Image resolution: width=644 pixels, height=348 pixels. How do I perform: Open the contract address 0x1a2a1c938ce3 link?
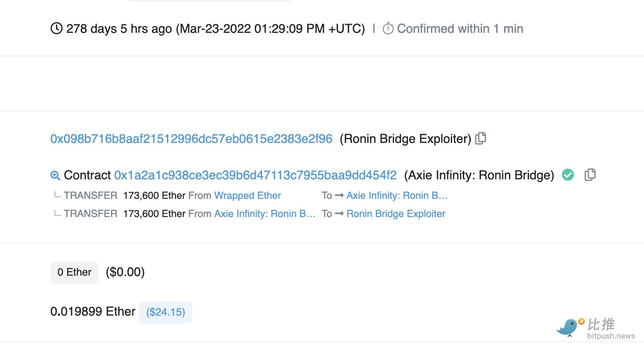tap(255, 175)
